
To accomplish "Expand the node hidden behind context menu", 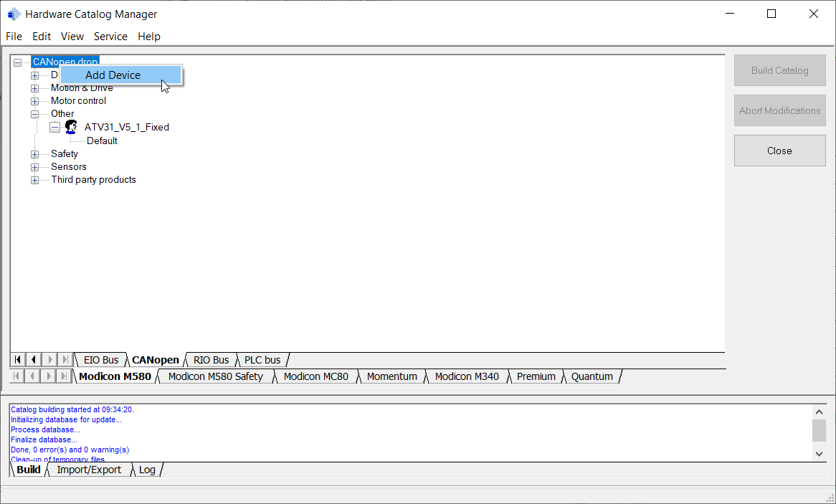I will coord(34,75).
